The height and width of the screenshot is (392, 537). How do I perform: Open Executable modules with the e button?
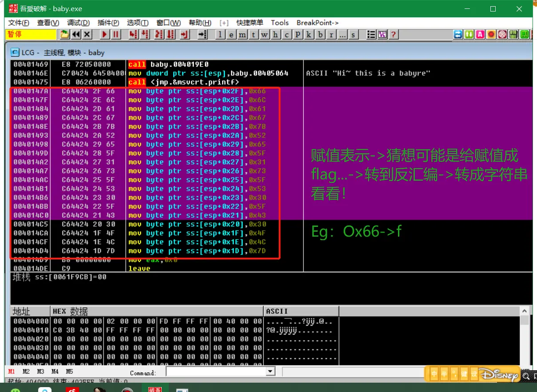[231, 35]
